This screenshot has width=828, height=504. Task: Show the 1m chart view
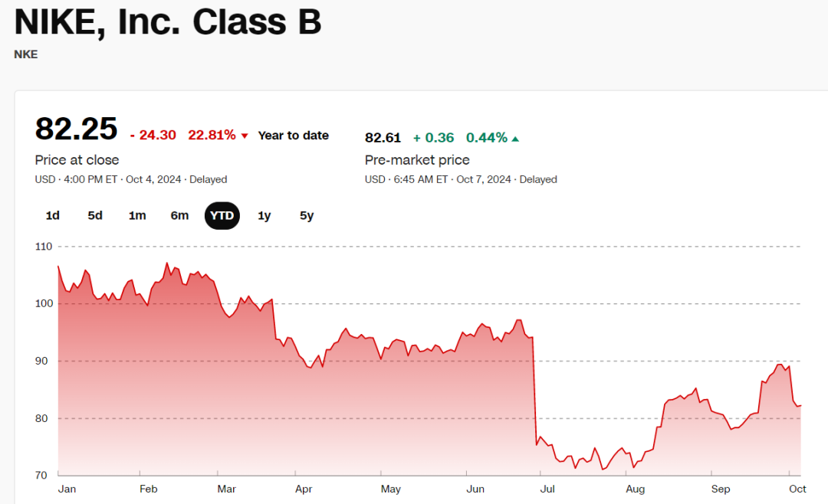(x=137, y=215)
